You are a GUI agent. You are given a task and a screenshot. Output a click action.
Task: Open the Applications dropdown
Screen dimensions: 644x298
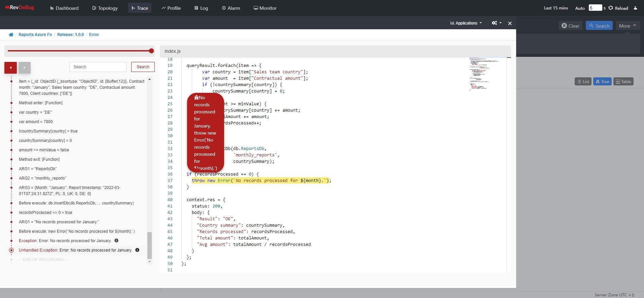click(x=466, y=23)
